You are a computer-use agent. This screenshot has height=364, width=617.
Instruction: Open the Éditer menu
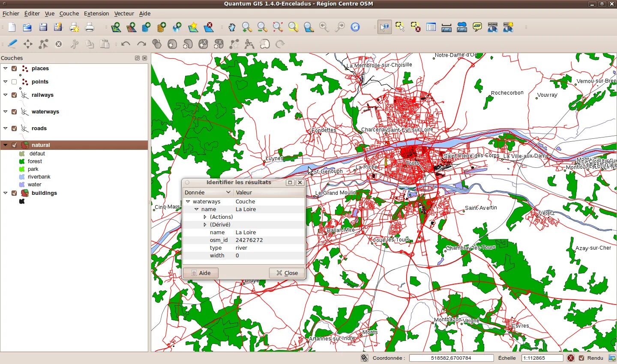click(x=32, y=14)
